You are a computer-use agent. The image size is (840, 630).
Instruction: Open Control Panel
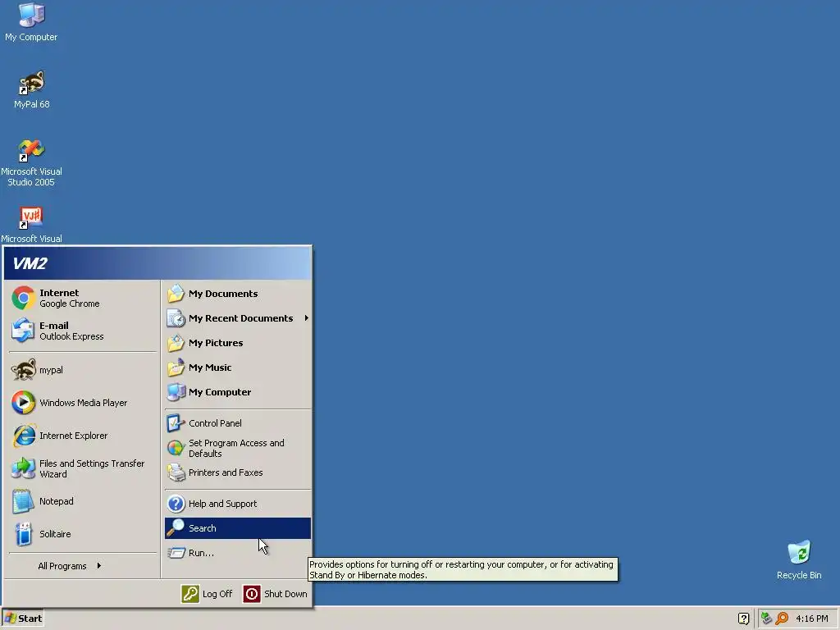pos(238,423)
